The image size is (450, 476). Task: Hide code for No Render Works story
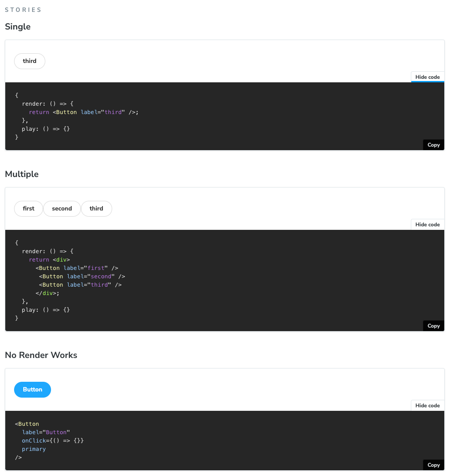[427, 405]
